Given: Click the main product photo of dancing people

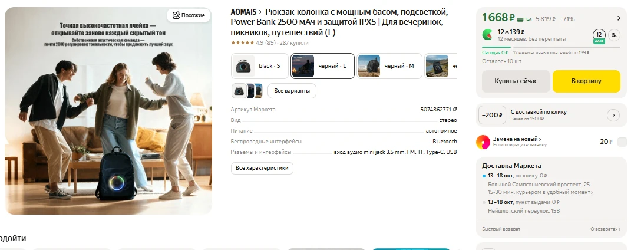Looking at the screenshot, I should coord(108,111).
